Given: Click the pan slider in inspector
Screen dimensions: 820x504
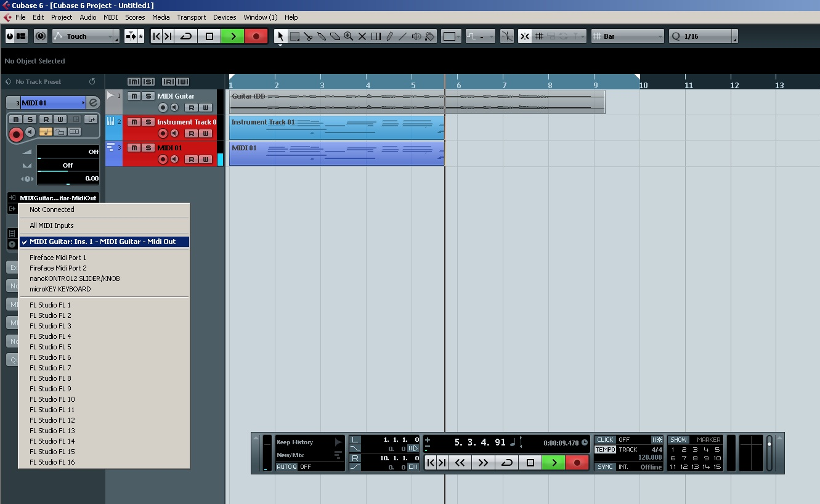Looking at the screenshot, I should pyautogui.click(x=68, y=165).
